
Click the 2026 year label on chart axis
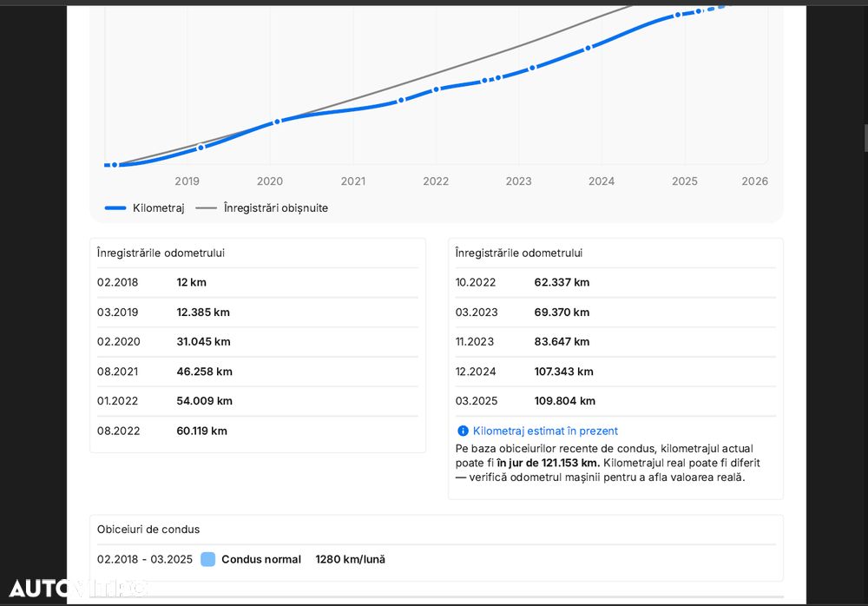click(x=754, y=181)
